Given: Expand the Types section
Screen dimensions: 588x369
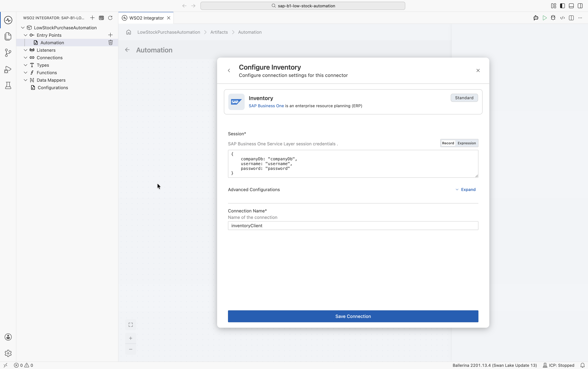Looking at the screenshot, I should (25, 65).
